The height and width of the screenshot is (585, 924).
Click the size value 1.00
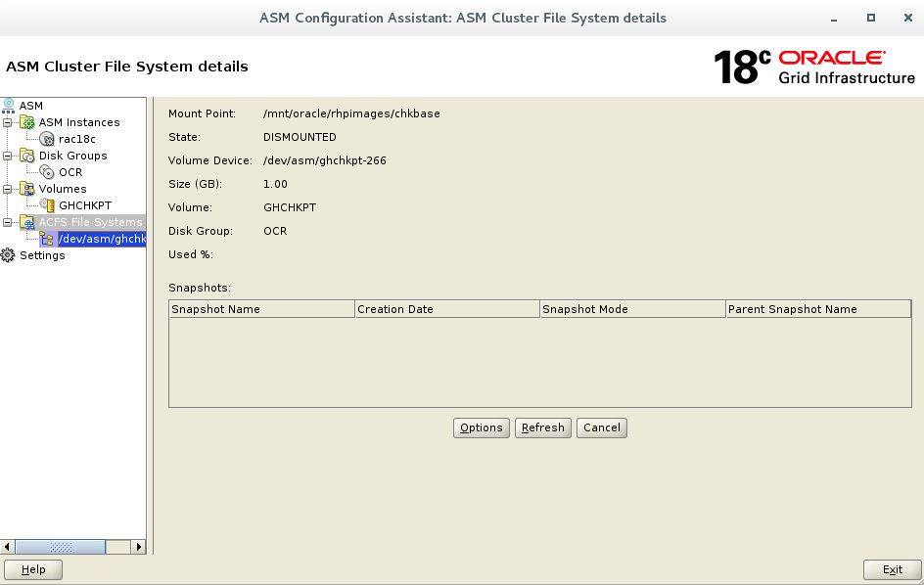click(x=275, y=184)
